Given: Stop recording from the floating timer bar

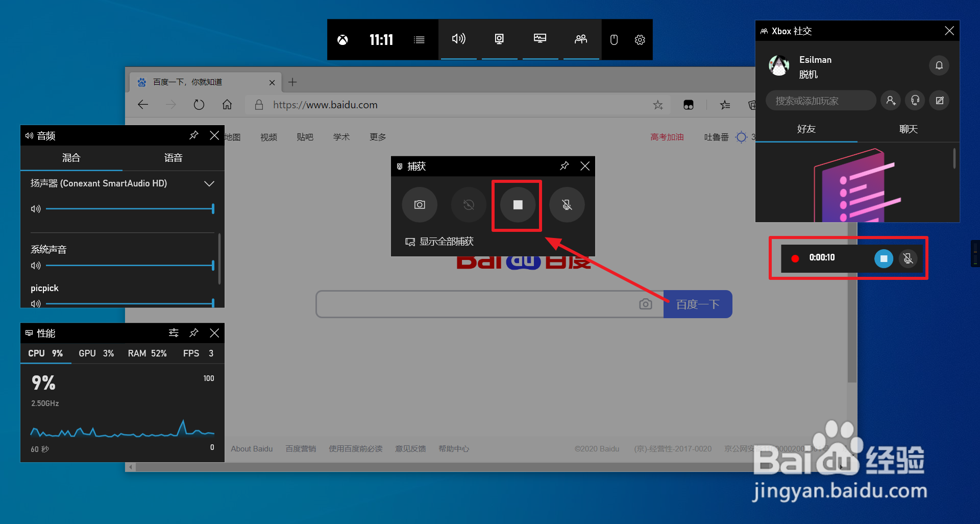Looking at the screenshot, I should (x=884, y=258).
